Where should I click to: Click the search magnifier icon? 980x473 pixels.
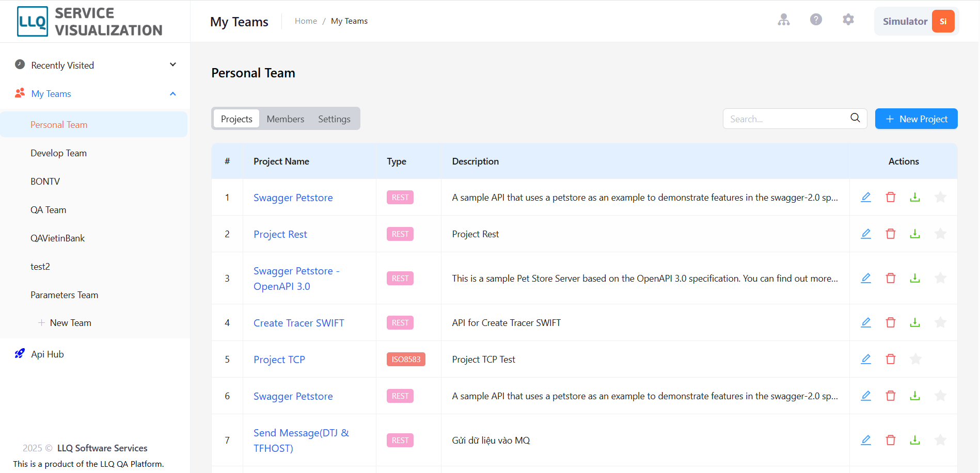click(855, 118)
